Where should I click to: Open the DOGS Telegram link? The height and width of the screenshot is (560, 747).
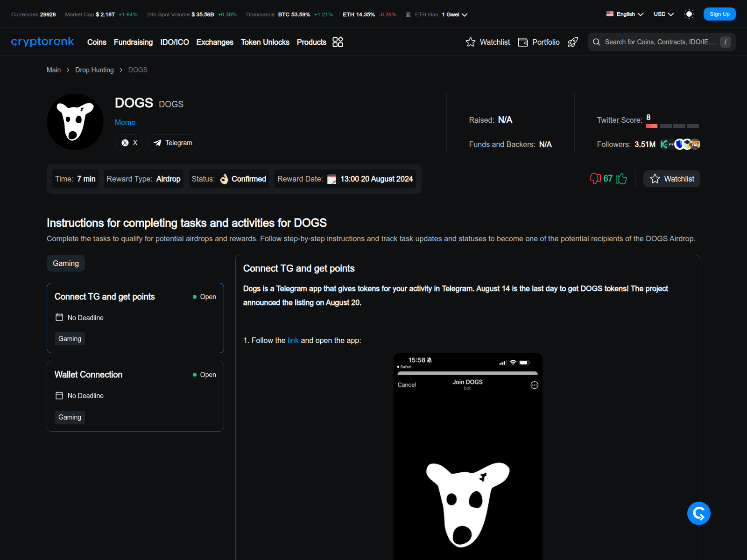click(173, 143)
